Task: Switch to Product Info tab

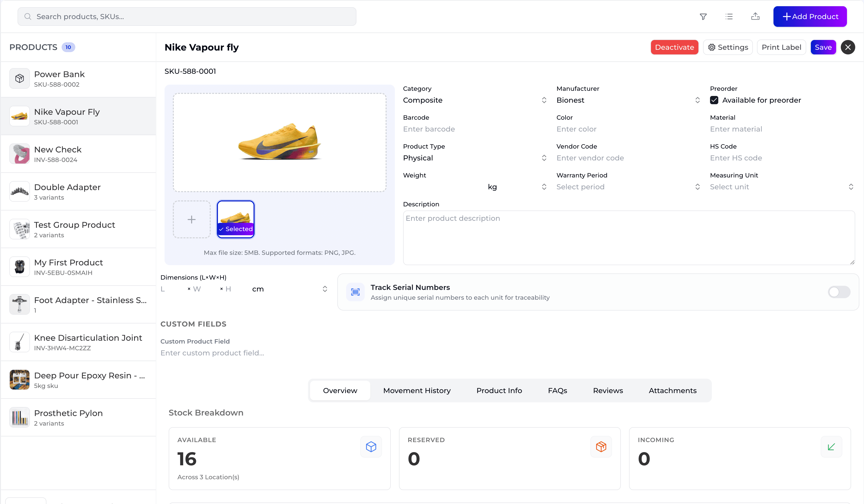Action: tap(499, 391)
